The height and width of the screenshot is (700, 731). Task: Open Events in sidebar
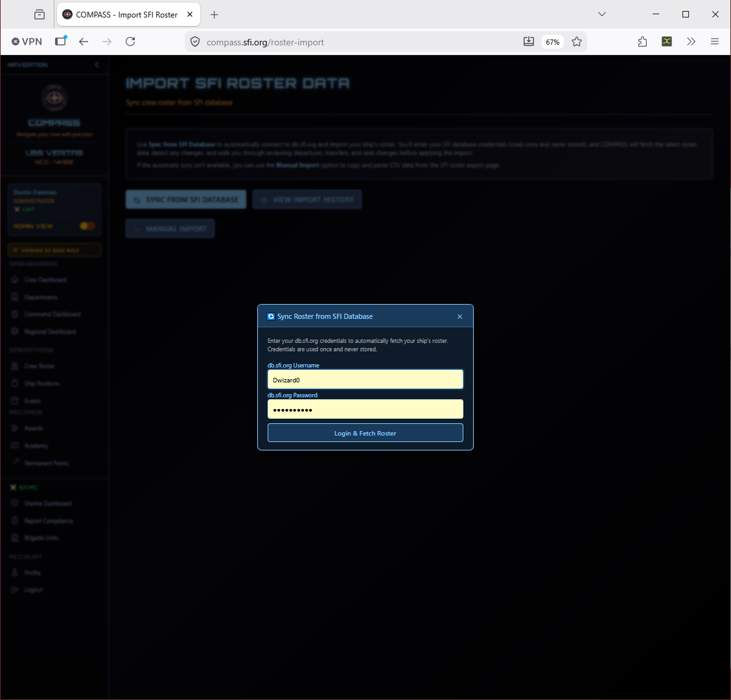pos(32,401)
